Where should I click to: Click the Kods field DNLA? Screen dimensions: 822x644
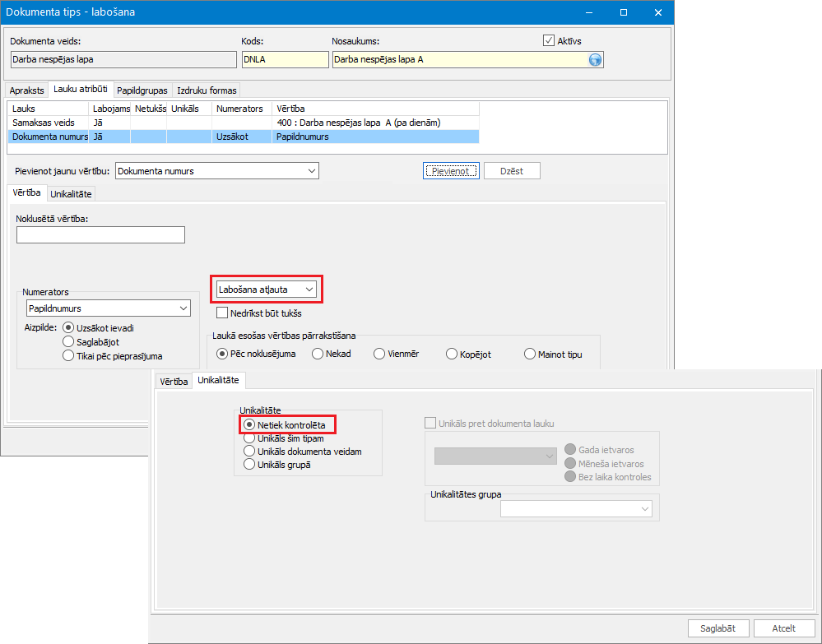[x=286, y=60]
